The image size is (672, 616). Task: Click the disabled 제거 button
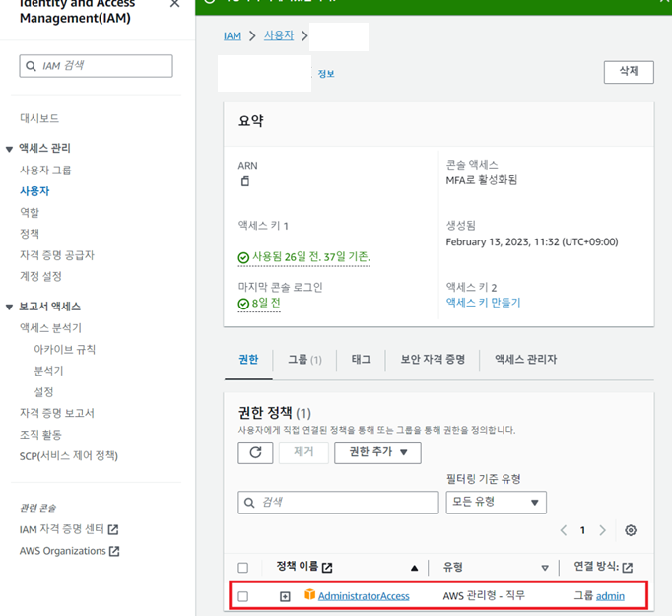[303, 452]
